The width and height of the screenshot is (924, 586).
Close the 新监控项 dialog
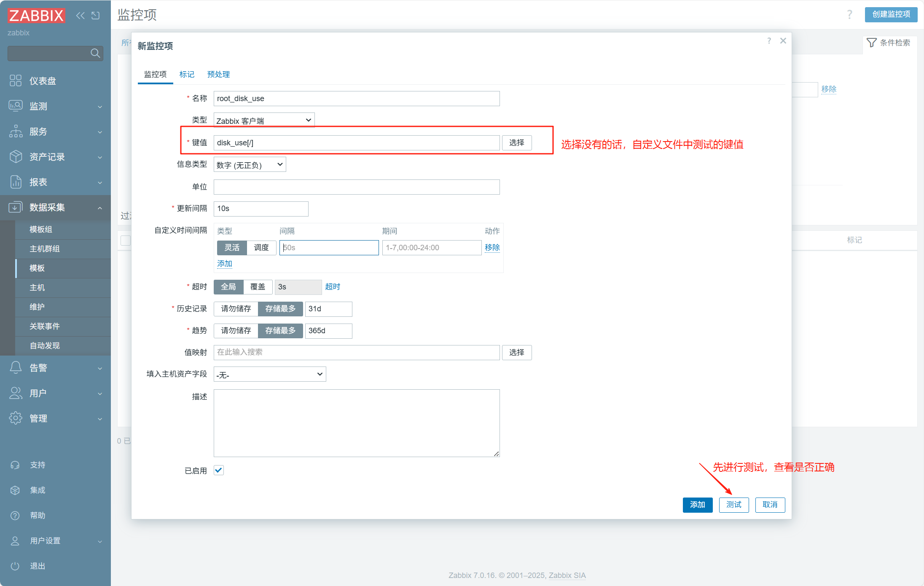click(783, 41)
